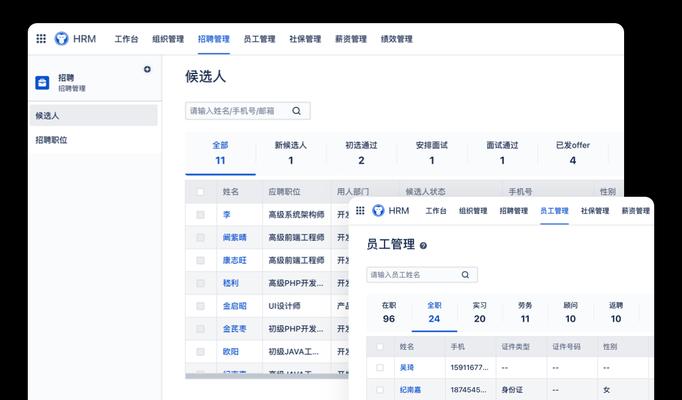Viewport: 682px width, 400px height.
Task: Check the box for the 初级JAVA工 row
Action: 200,352
